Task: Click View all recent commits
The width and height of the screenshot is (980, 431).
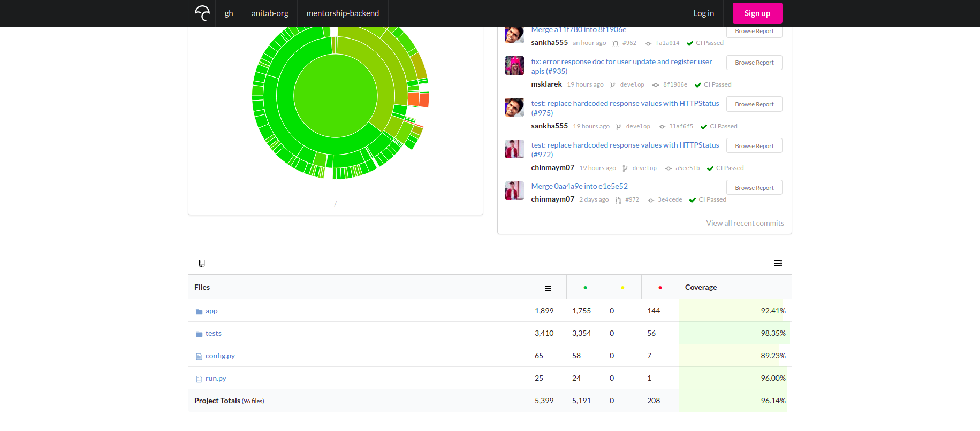Action: tap(745, 223)
